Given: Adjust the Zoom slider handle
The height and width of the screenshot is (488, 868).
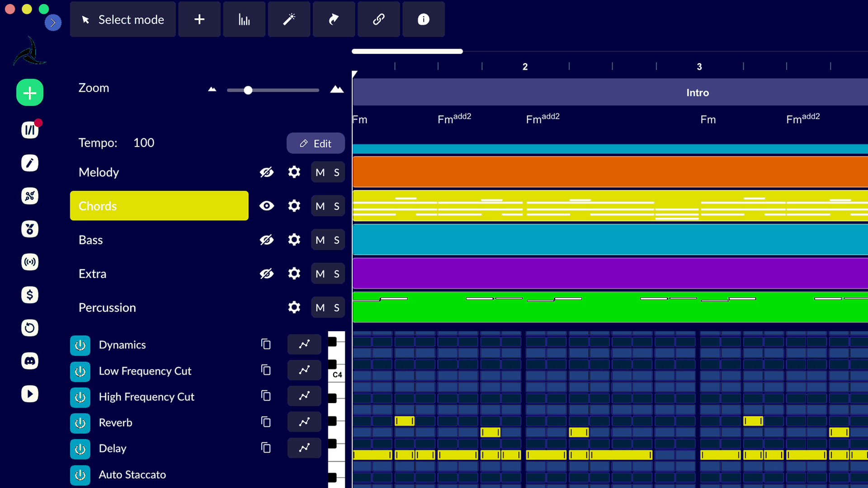Looking at the screenshot, I should click(248, 90).
